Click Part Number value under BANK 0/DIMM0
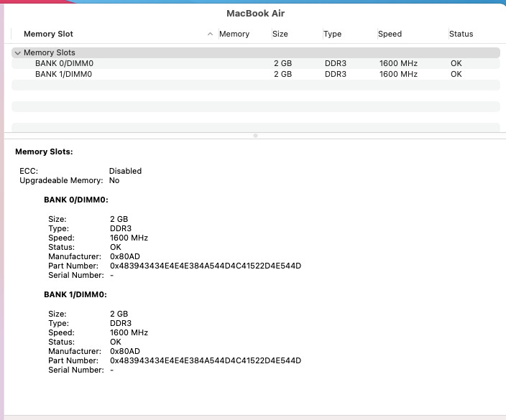 pos(206,266)
